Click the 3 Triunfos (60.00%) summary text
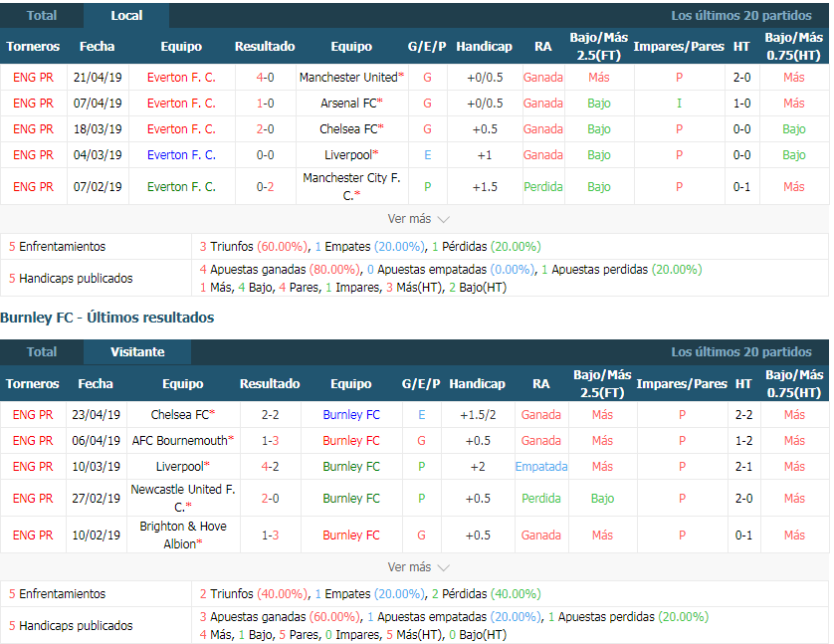Viewport: 834px width, 644px height. 254,246
